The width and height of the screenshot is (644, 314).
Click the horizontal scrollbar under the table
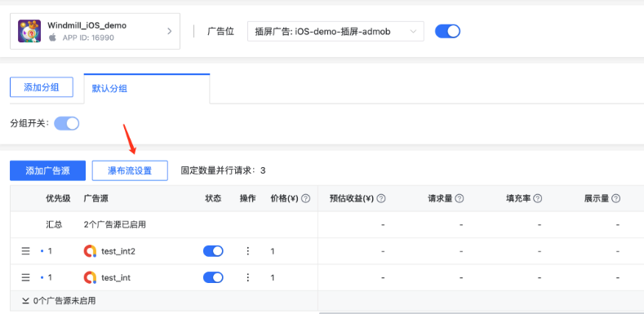pos(482,312)
